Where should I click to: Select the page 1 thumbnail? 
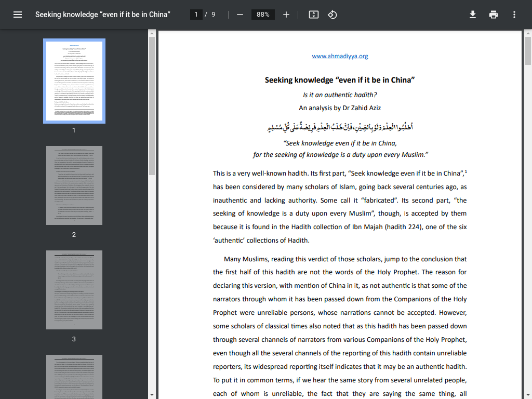(74, 81)
